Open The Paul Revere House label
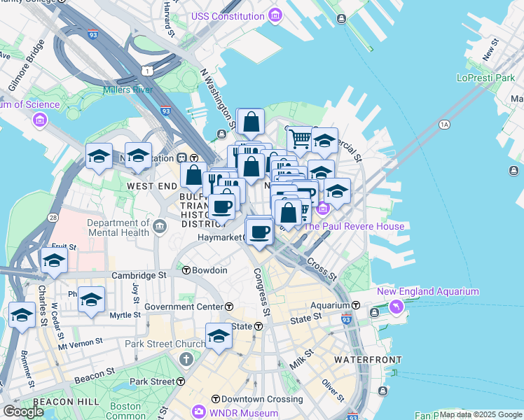 354,226
